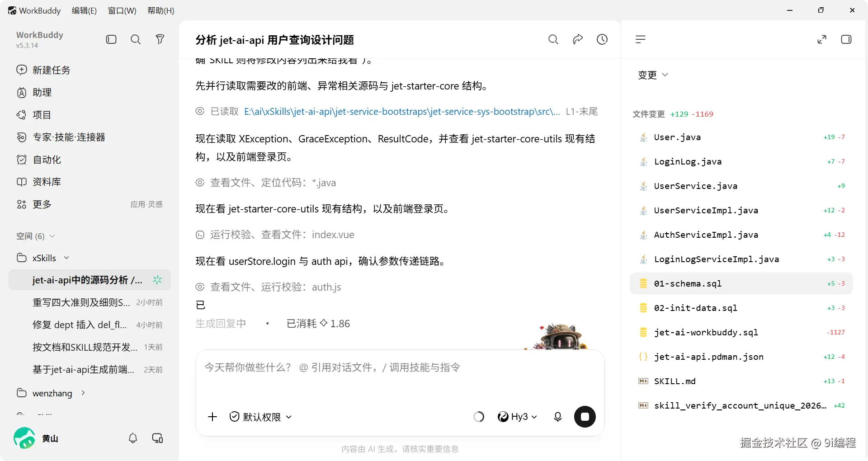Click the context usage ring indicator
Image resolution: width=868 pixels, height=461 pixels.
(x=479, y=417)
